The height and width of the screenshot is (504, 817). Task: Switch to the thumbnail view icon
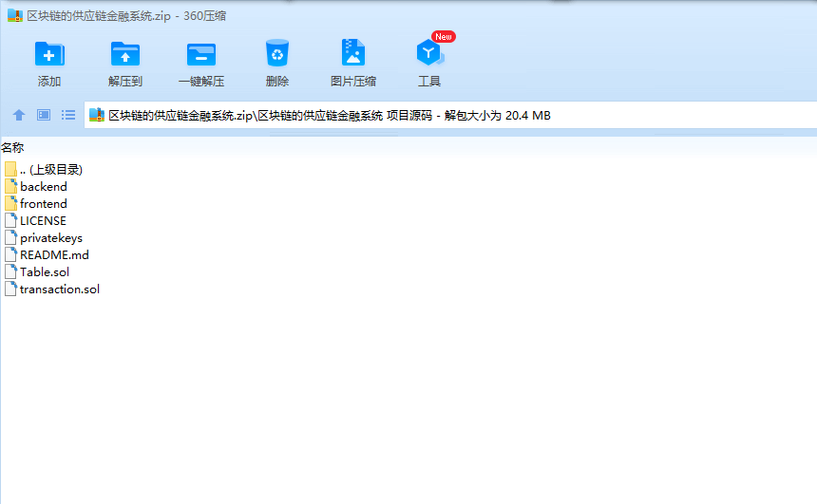44,115
